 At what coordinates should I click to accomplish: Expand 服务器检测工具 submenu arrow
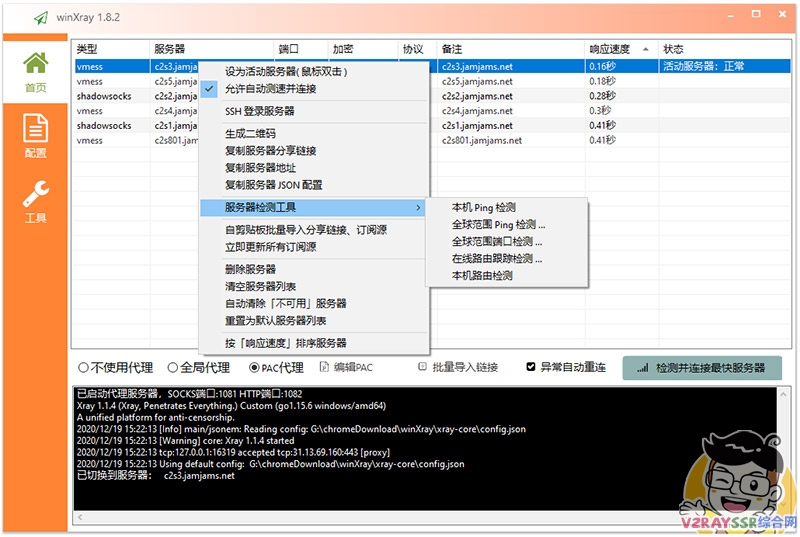click(x=418, y=208)
